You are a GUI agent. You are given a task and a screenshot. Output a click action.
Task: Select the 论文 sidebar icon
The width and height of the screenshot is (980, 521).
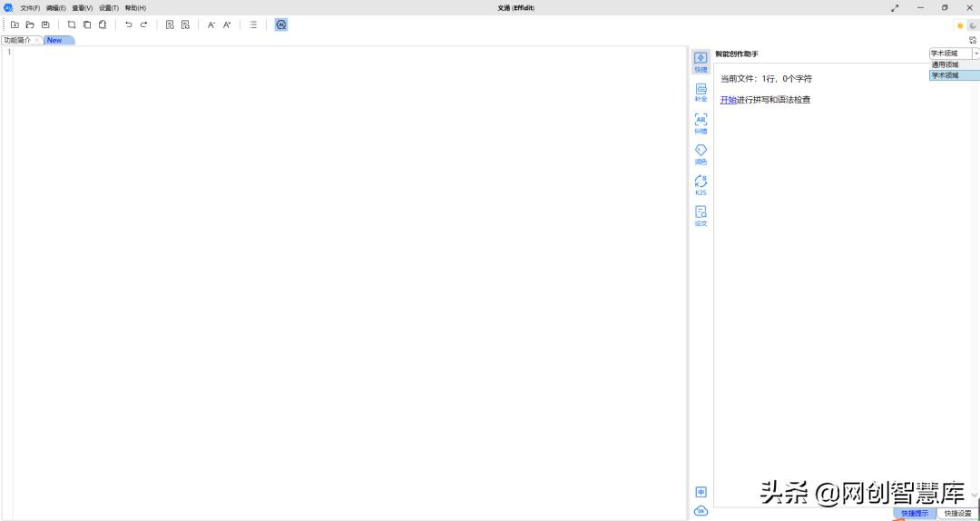[x=701, y=216]
